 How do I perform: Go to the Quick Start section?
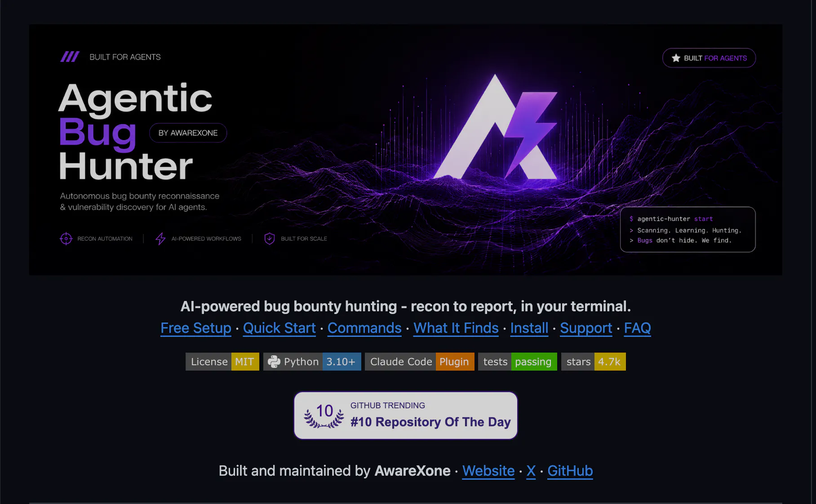pyautogui.click(x=279, y=328)
